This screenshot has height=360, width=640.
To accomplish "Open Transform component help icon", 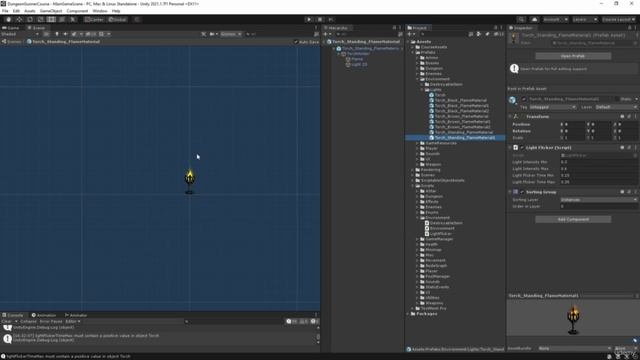I will point(622,117).
